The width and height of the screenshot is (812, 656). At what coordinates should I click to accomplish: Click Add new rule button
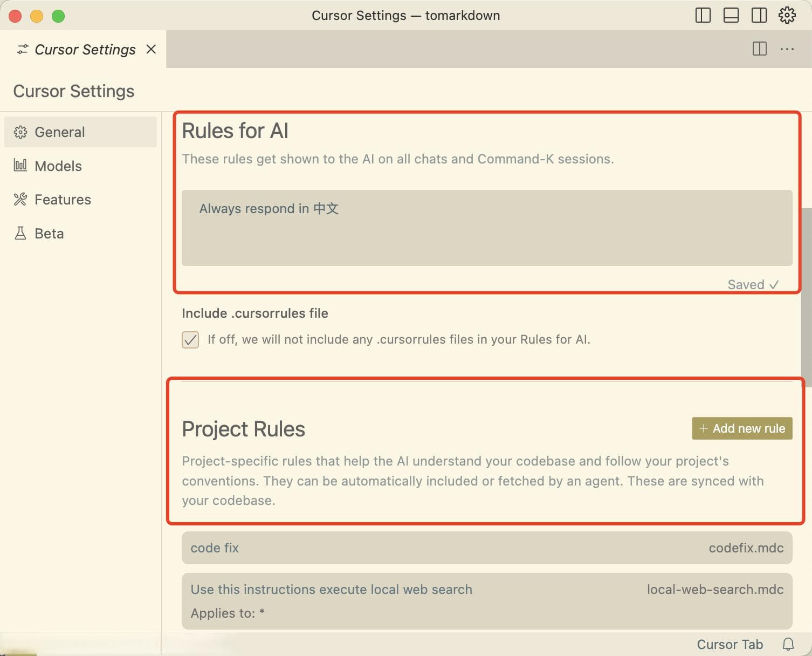tap(742, 428)
